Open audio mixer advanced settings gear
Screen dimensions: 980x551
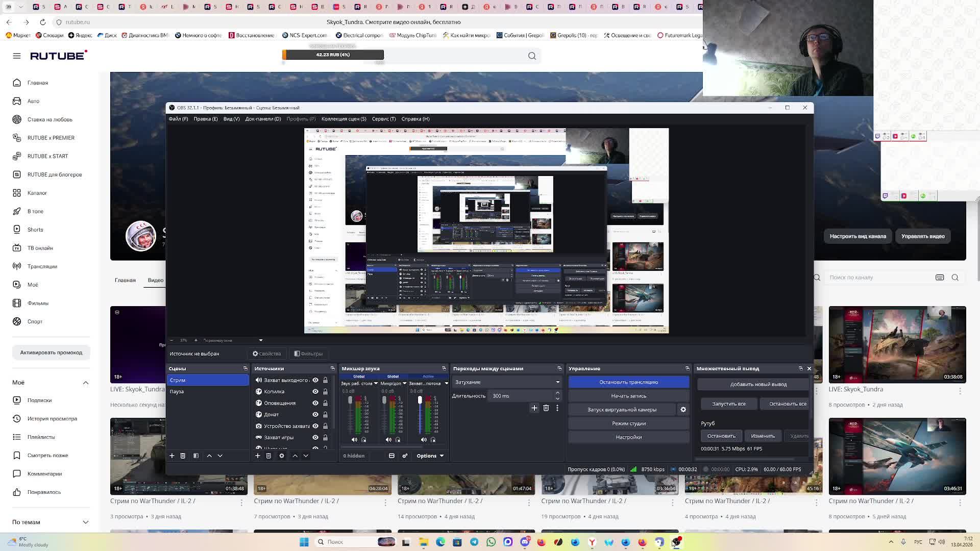(405, 456)
